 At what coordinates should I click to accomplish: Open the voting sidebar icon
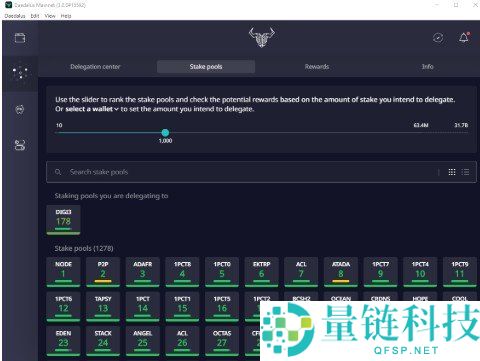click(20, 109)
